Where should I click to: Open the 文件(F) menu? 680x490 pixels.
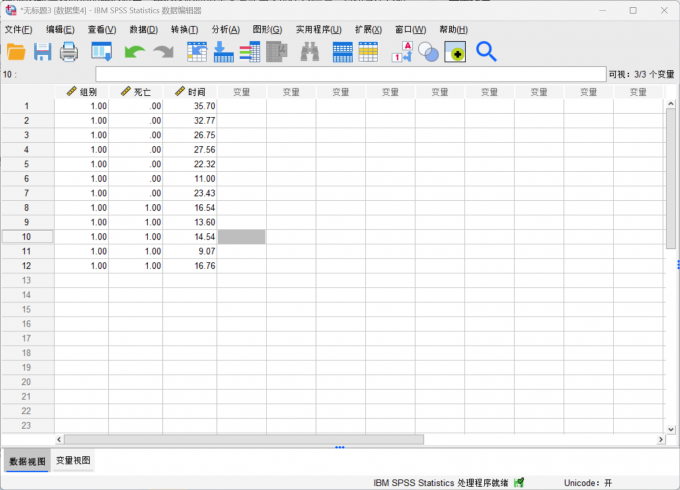[x=18, y=29]
